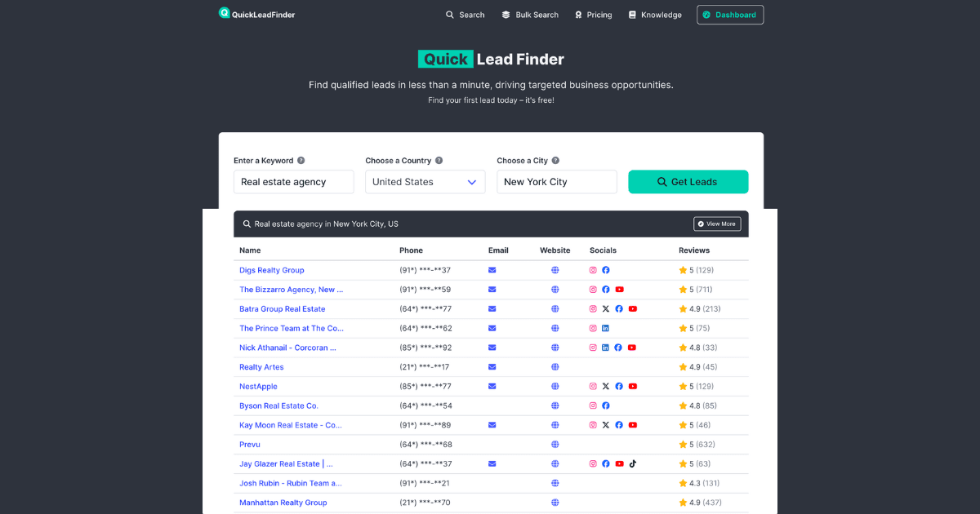Click the email icon for The Bizzarro Agency

[492, 290]
